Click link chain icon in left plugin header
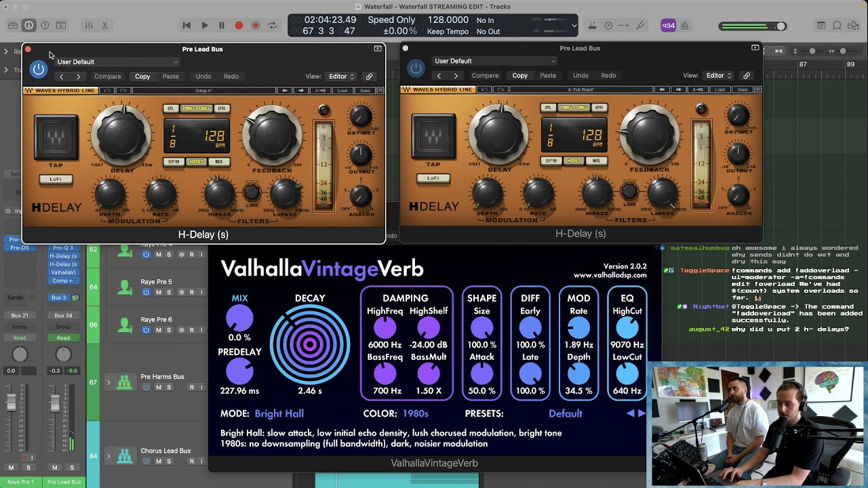 [369, 77]
